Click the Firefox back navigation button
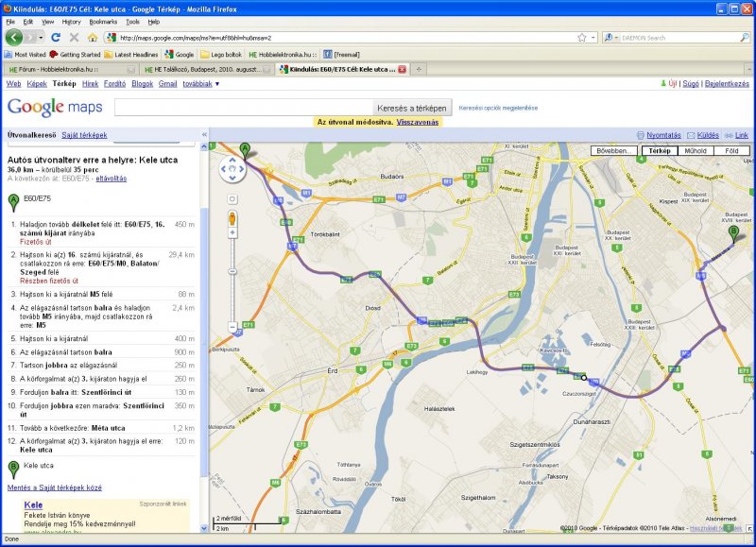 13,37
